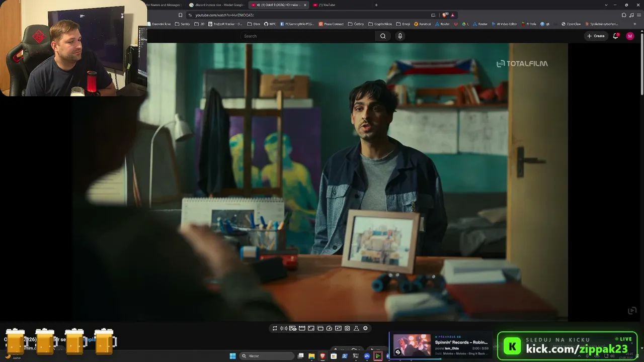The height and width of the screenshot is (362, 644).
Task: Expand the tab search dropdown arrow
Action: pyautogui.click(x=606, y=5)
